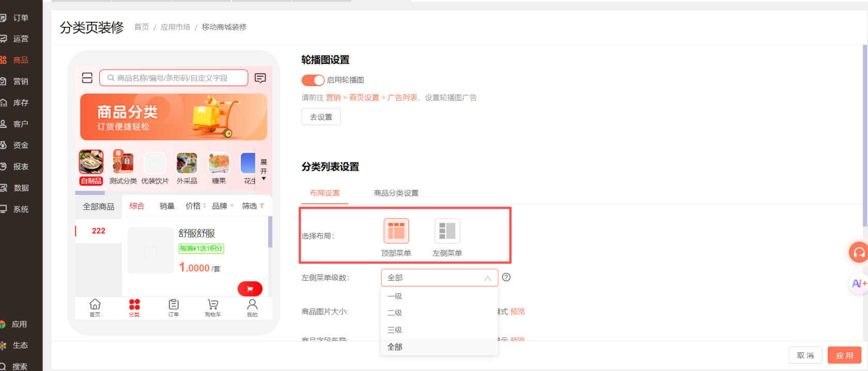
Task: Go to 应用市场 via the breadcrumb
Action: tap(175, 27)
